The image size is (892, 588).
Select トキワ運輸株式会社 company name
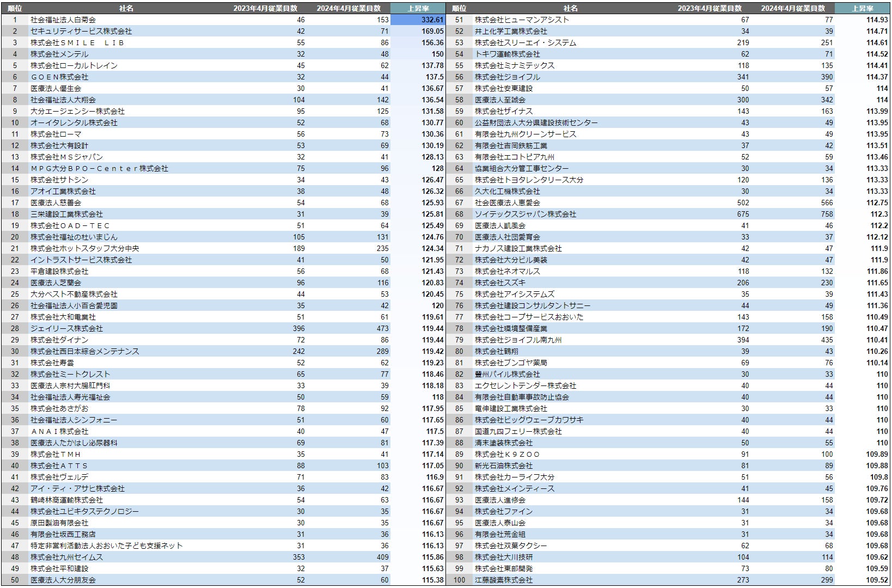point(508,54)
